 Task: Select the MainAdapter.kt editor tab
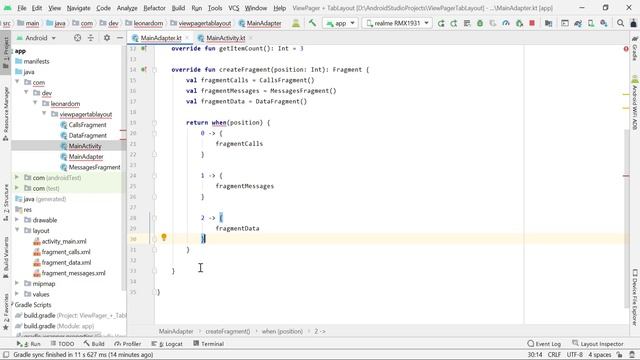[x=161, y=38]
